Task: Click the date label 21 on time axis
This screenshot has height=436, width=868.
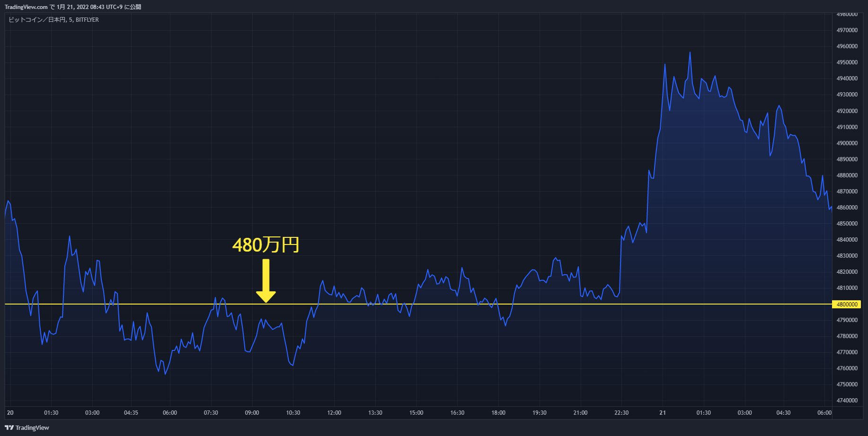Action: tap(663, 413)
